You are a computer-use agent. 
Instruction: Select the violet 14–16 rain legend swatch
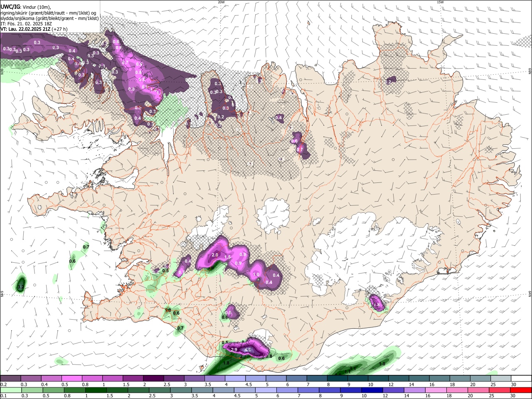415,390
